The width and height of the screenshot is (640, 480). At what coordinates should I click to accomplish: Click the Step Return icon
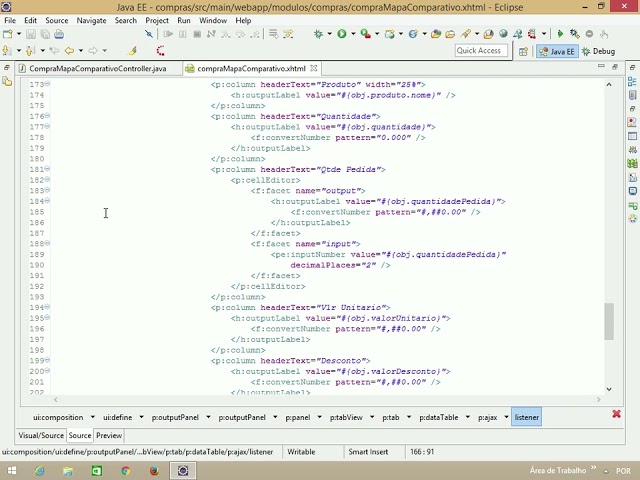click(255, 34)
